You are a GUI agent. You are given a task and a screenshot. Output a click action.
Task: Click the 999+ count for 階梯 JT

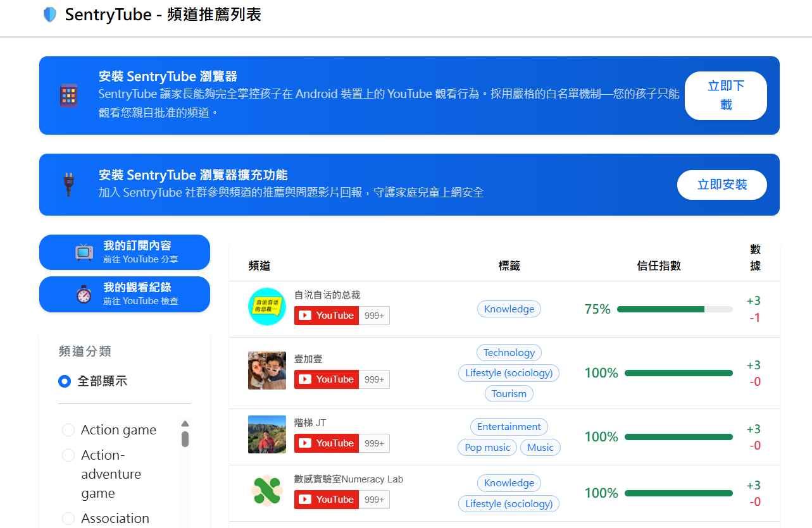click(x=375, y=443)
